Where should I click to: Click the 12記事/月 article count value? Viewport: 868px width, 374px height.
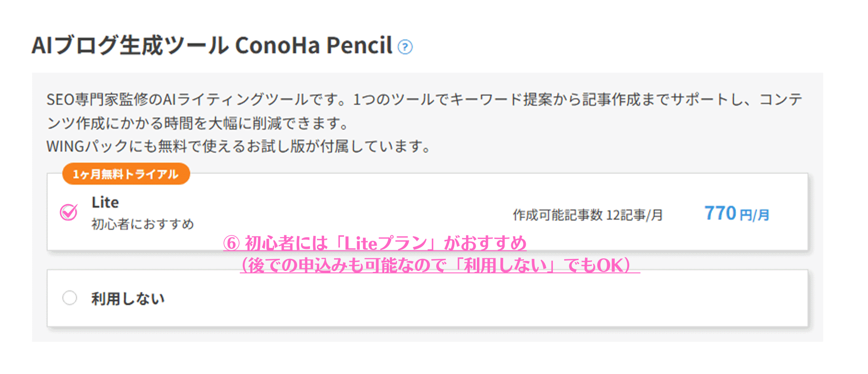click(634, 215)
